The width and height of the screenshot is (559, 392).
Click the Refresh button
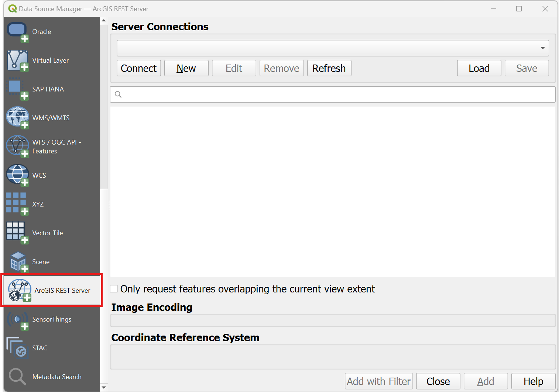[329, 68]
